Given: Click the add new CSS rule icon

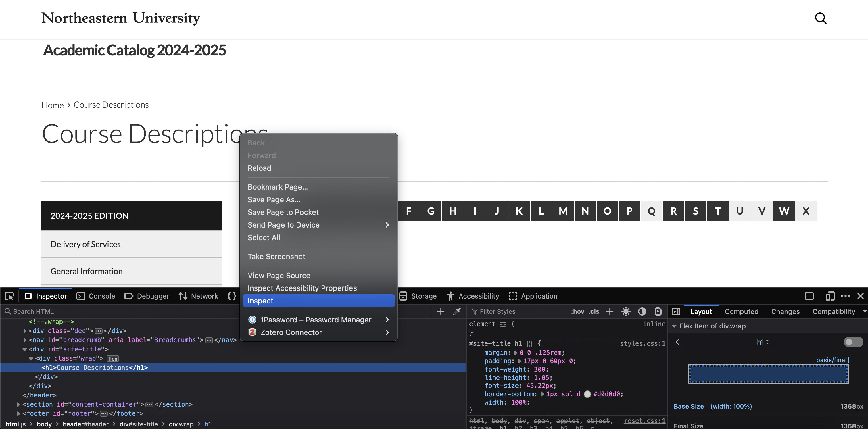Looking at the screenshot, I should click(610, 311).
